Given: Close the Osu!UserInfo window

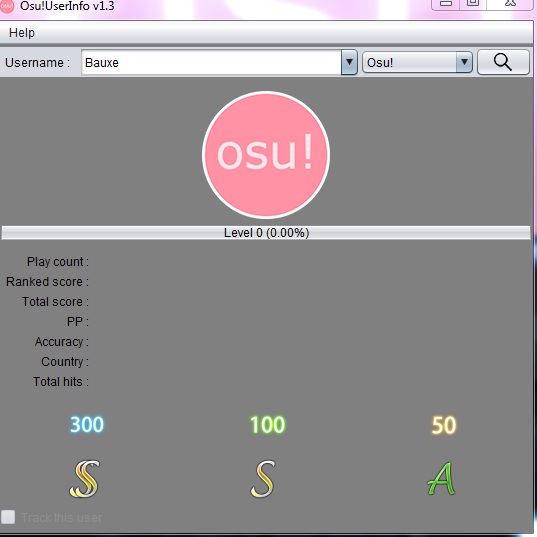Looking at the screenshot, I should coord(510,4).
